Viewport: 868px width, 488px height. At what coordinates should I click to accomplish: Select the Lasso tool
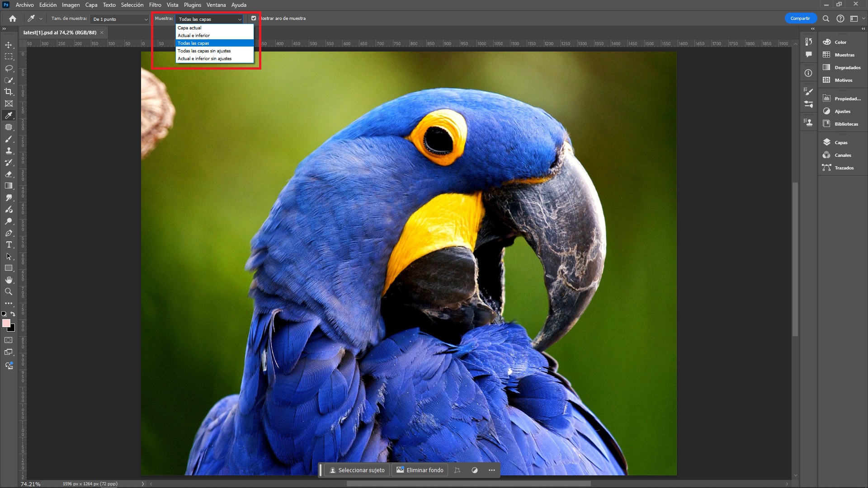tap(9, 68)
